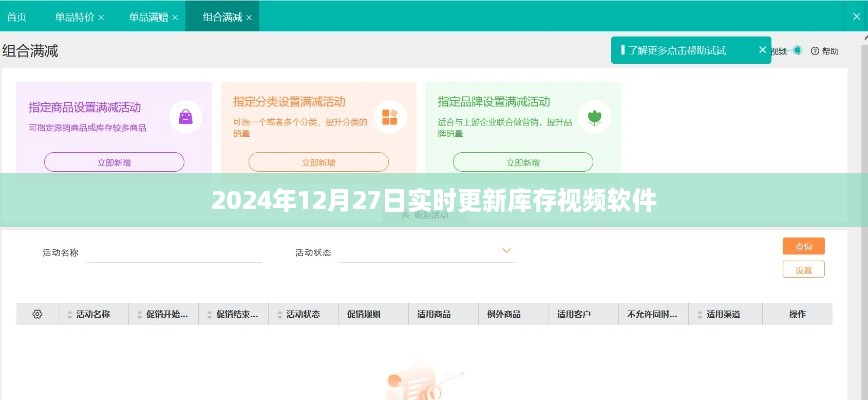
Task: Sort table by 活动状态 column arrows
Action: (280, 315)
